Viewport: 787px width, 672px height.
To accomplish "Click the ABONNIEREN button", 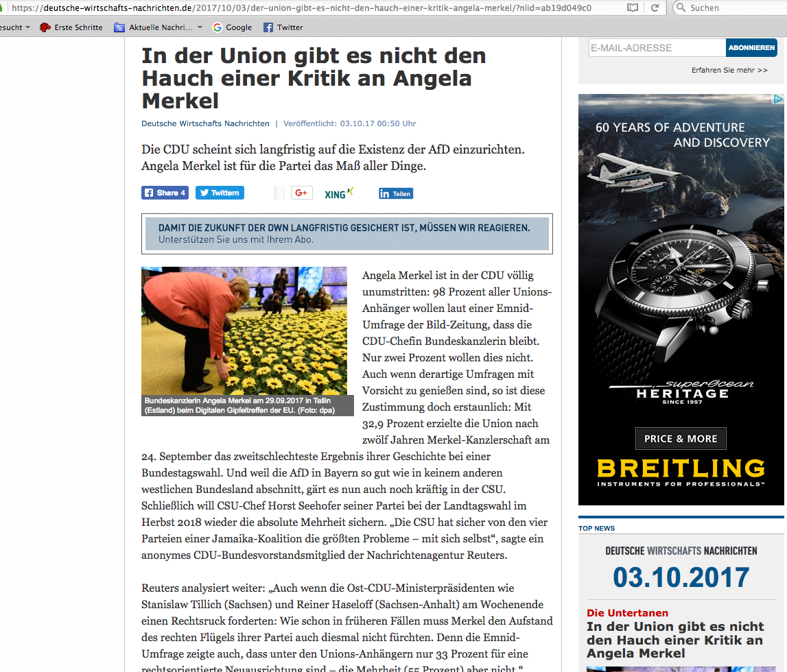I will point(751,47).
